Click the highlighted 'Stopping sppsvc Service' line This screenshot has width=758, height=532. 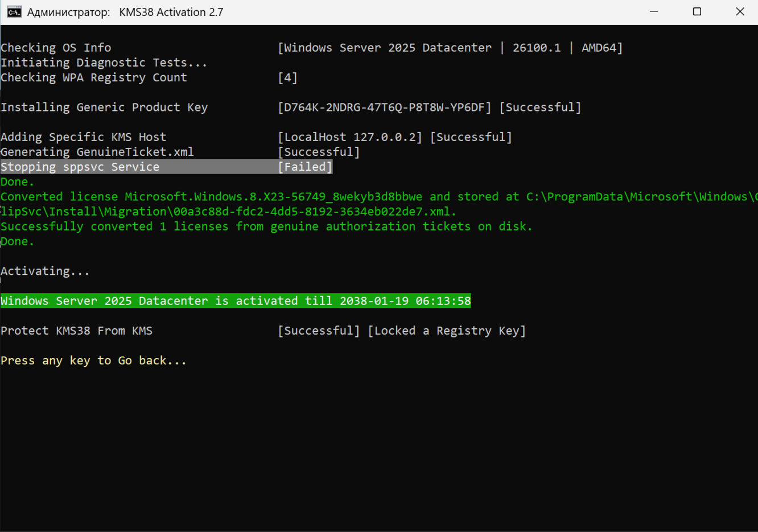[80, 167]
